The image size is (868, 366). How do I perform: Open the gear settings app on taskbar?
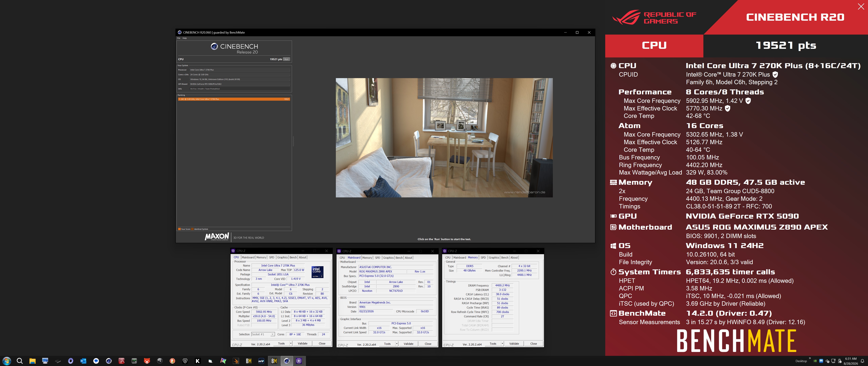[x=70, y=361]
